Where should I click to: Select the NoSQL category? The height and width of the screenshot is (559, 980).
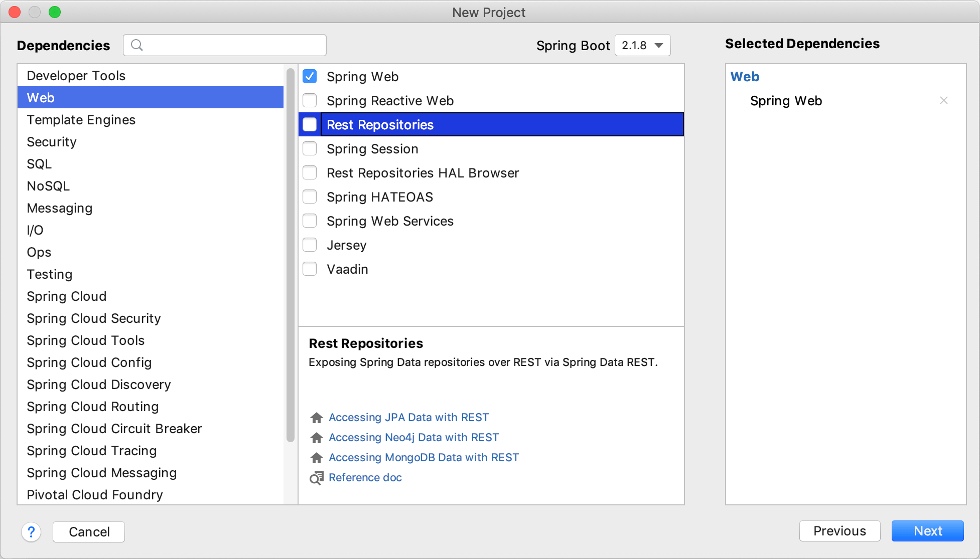[x=48, y=185]
